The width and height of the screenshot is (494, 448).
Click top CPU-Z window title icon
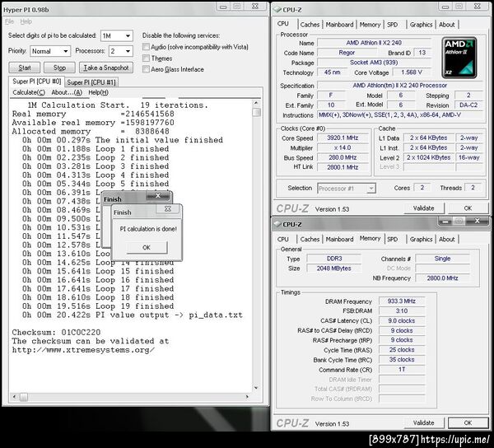[x=277, y=9]
